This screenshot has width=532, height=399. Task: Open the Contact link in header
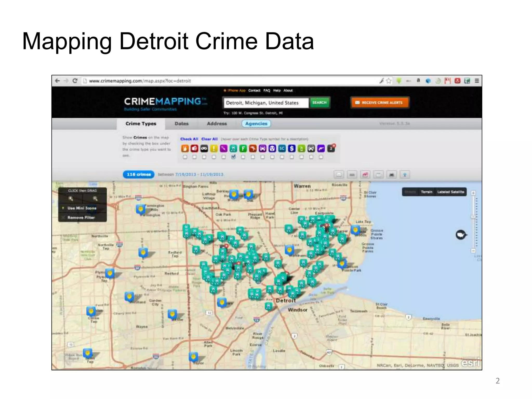[x=254, y=90]
